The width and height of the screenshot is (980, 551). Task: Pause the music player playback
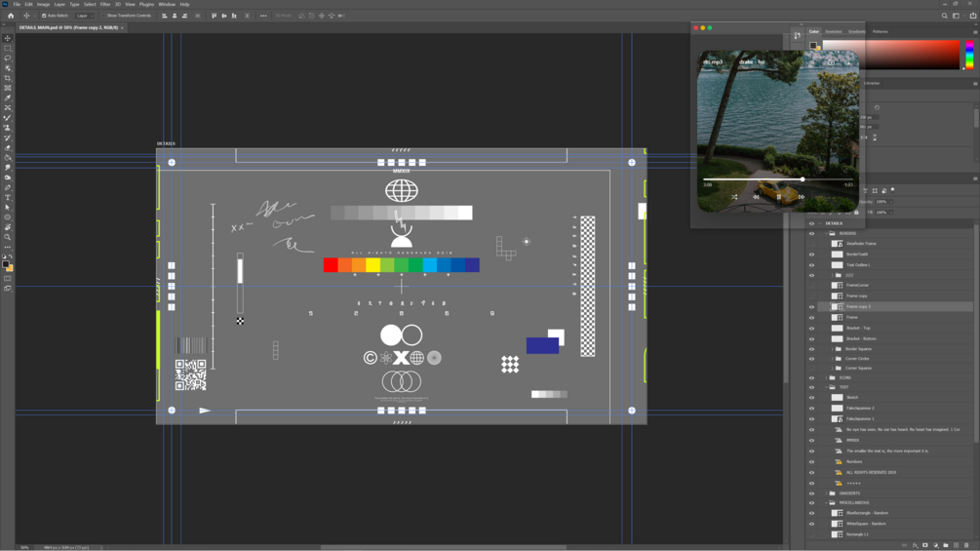coord(779,197)
